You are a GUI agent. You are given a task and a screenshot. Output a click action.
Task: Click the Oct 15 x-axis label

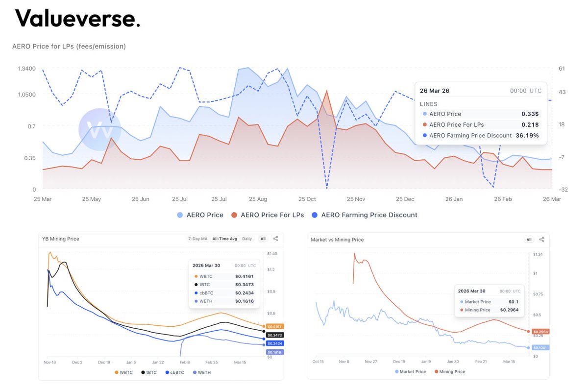(318, 362)
